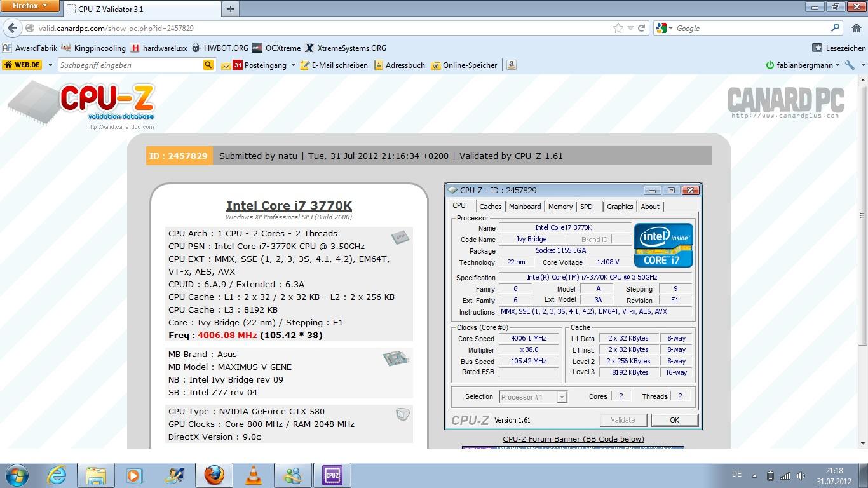Open the CPU-Z taskbar icon
This screenshot has width=868, height=488.
tap(332, 475)
